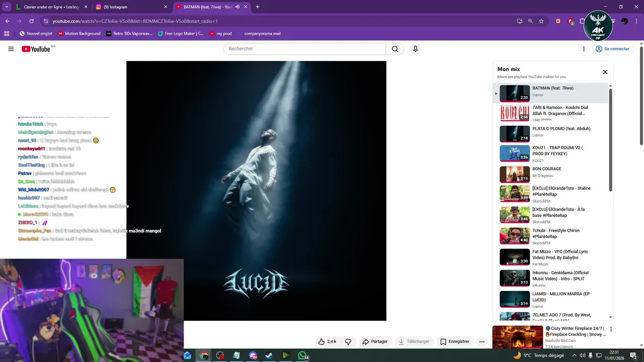Close the Instagram tab
This screenshot has width=644, height=362.
pyautogui.click(x=166, y=7)
